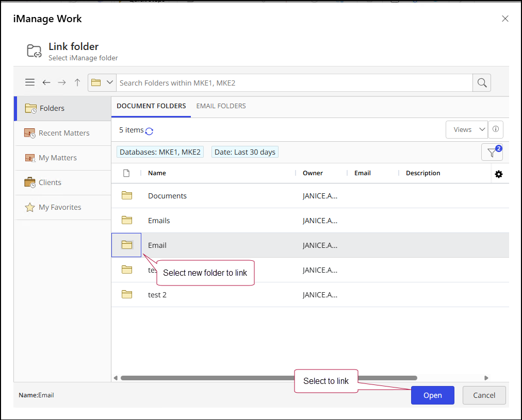Select the Documents folder row
This screenshot has height=420, width=522.
click(167, 196)
